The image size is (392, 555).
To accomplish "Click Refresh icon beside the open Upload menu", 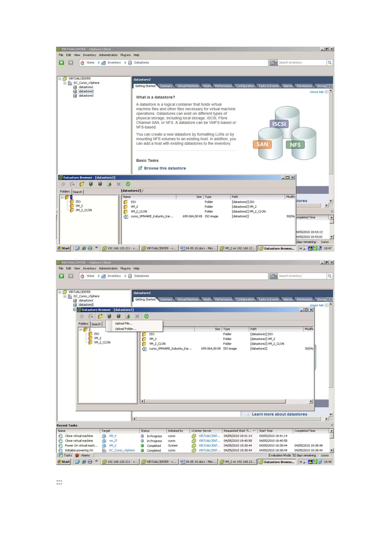I will pyautogui.click(x=146, y=316).
